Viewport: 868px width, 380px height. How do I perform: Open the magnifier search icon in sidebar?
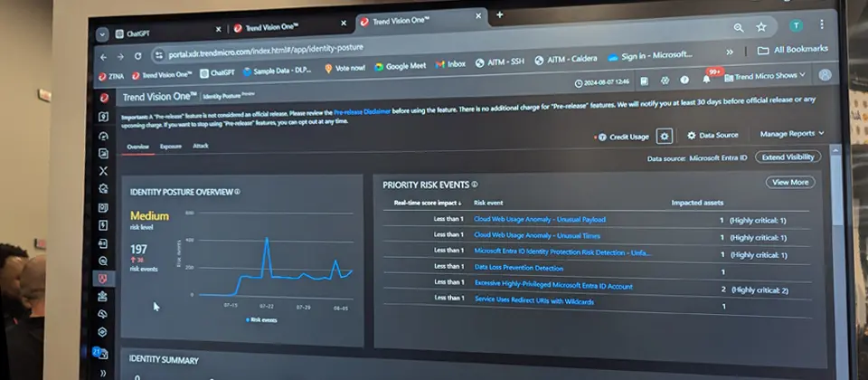103,261
